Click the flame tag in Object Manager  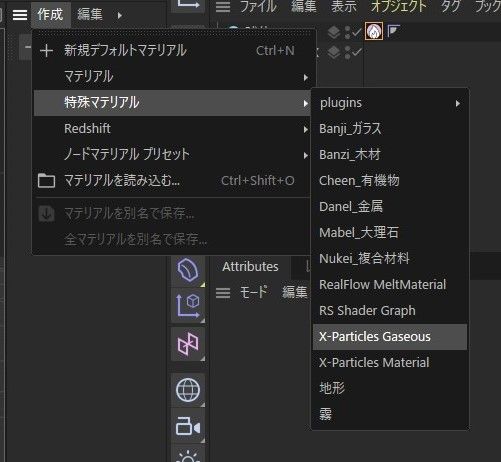(374, 31)
